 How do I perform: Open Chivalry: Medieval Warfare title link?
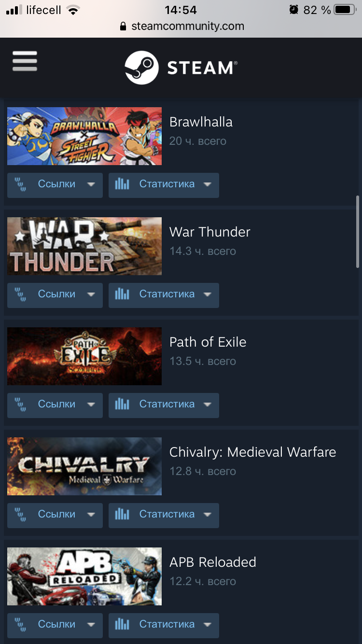(252, 452)
